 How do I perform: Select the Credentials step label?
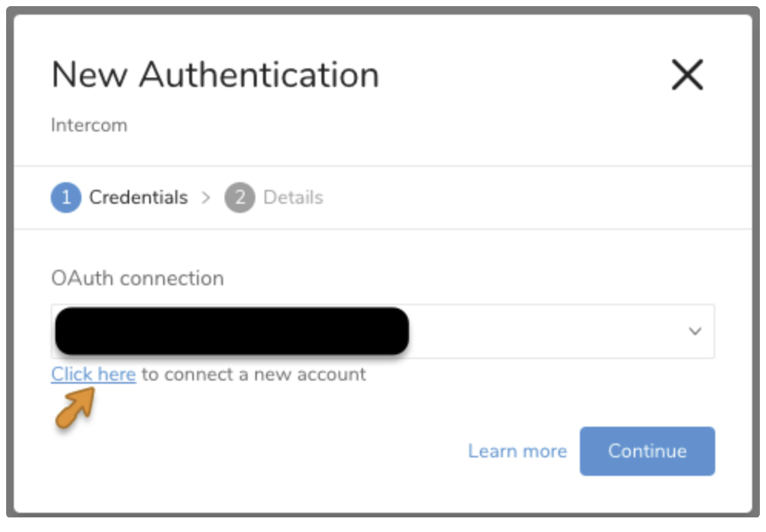click(x=138, y=198)
